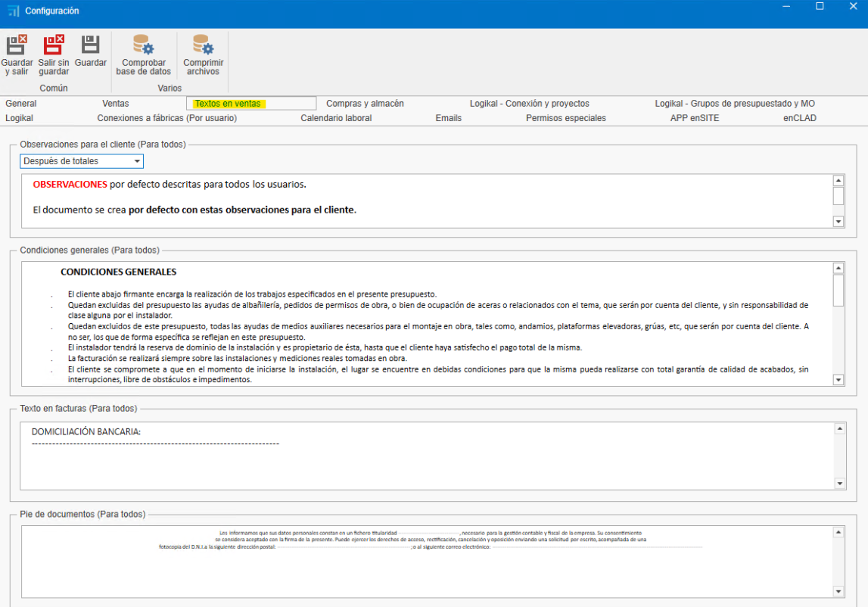Click down arrow in Observaciones scrollbar
Image resolution: width=868 pixels, height=607 pixels.
click(838, 222)
